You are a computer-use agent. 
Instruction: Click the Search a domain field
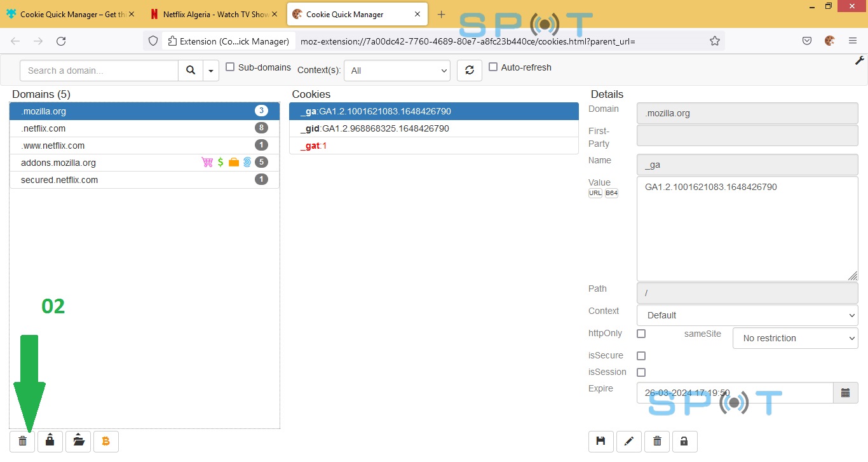(x=99, y=71)
